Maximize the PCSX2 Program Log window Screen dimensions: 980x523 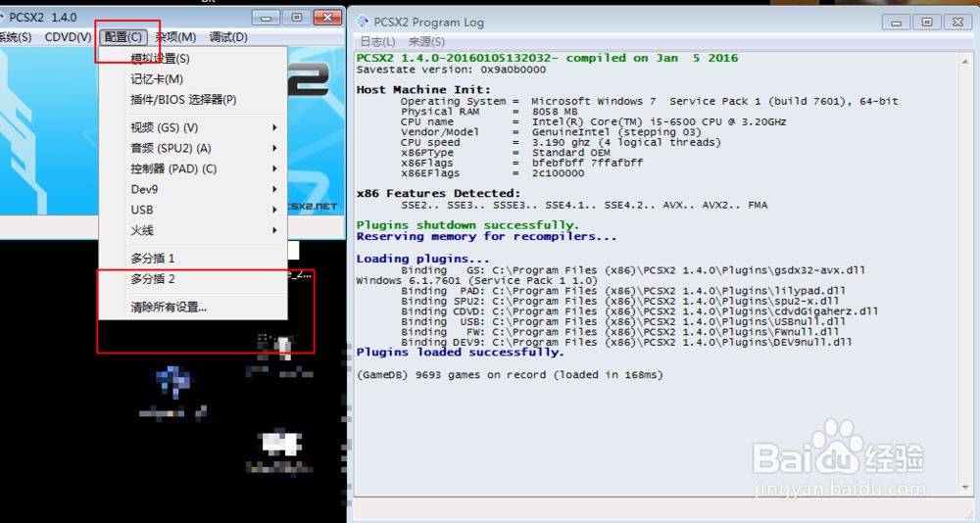[x=927, y=23]
